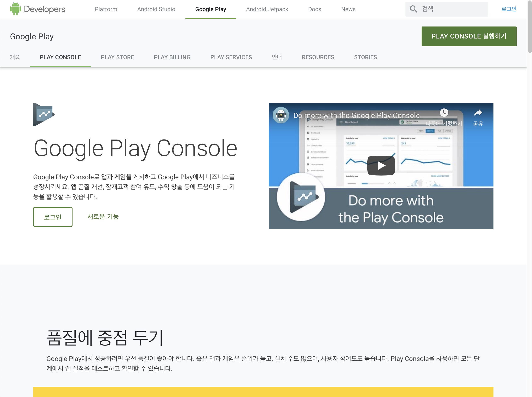The width and height of the screenshot is (532, 397).
Task: Switch to the PLAY BILLING tab
Action: click(172, 57)
